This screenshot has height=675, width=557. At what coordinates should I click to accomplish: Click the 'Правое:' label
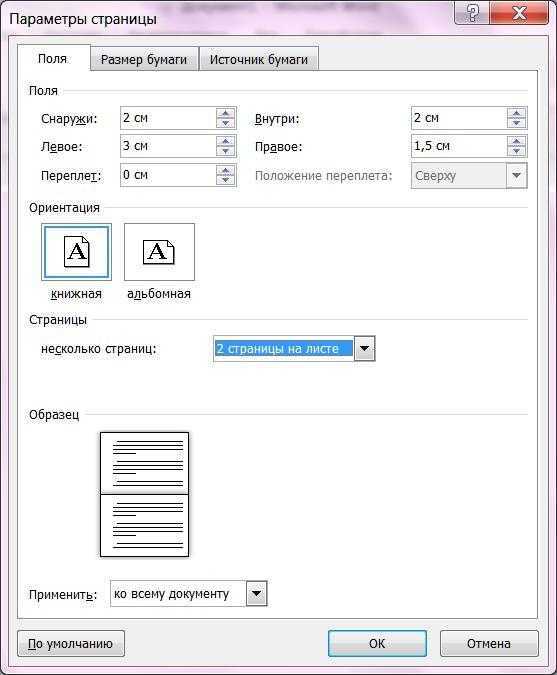pos(279,147)
